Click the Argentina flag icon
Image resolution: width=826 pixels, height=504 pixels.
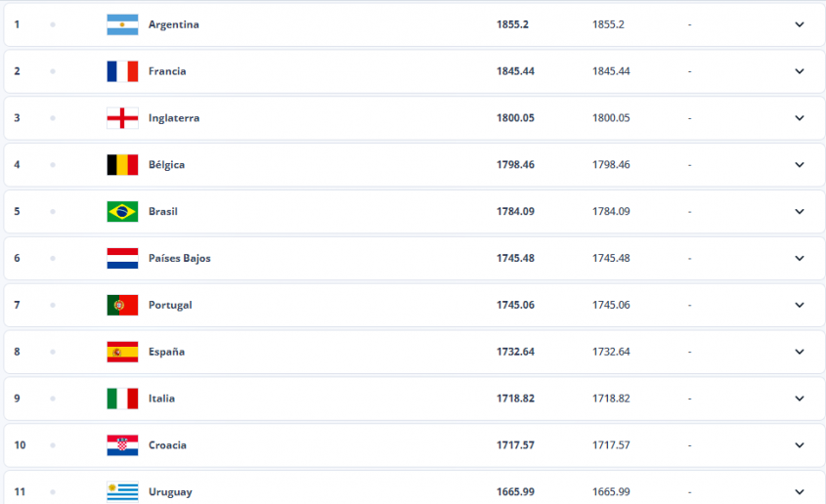click(x=122, y=24)
